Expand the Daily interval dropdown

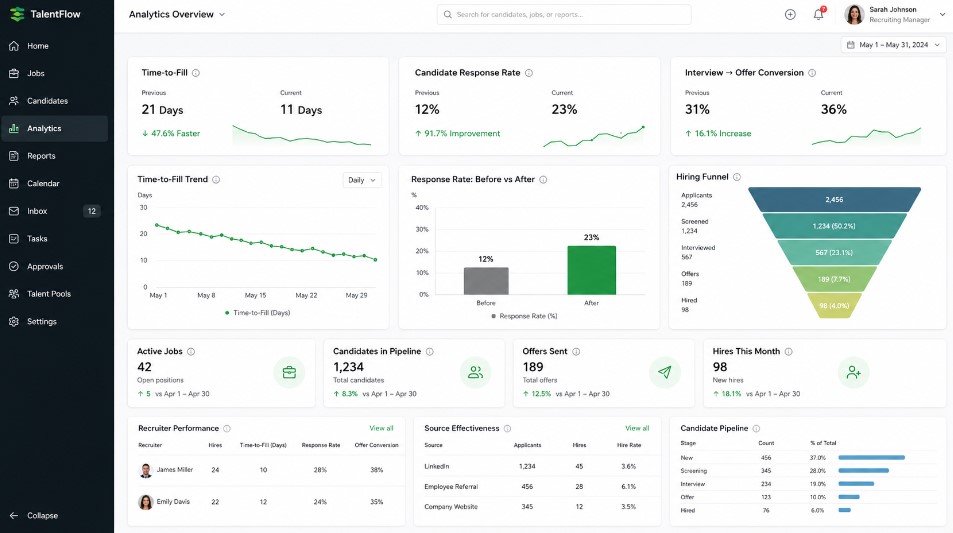coord(362,180)
